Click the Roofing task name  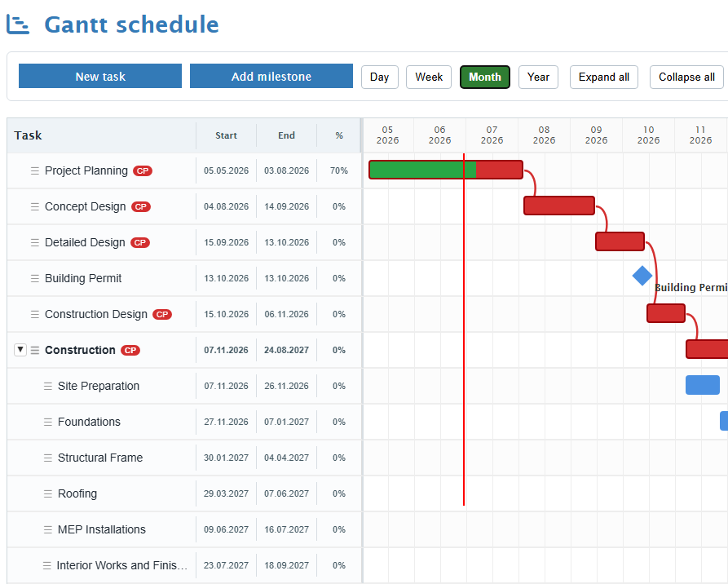click(x=77, y=493)
